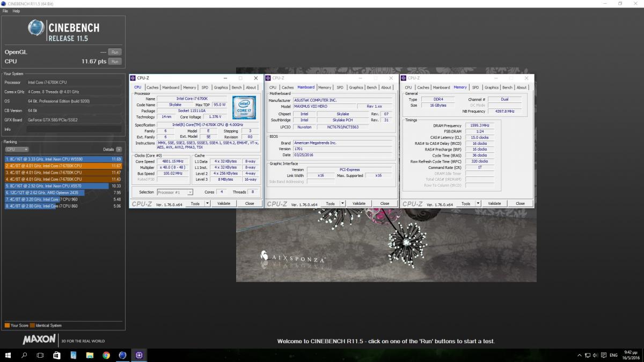Open About tab in Mainboard CPU-Z window
The image size is (644, 362).
pyautogui.click(x=386, y=87)
